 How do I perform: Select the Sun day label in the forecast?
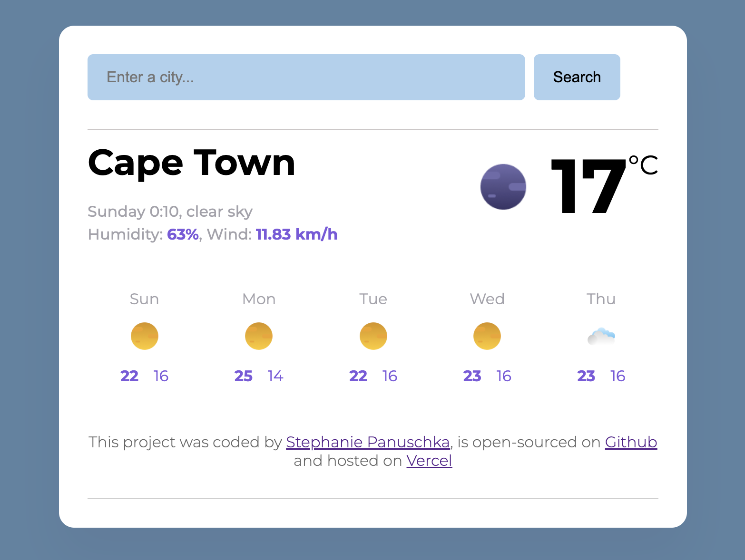(144, 299)
